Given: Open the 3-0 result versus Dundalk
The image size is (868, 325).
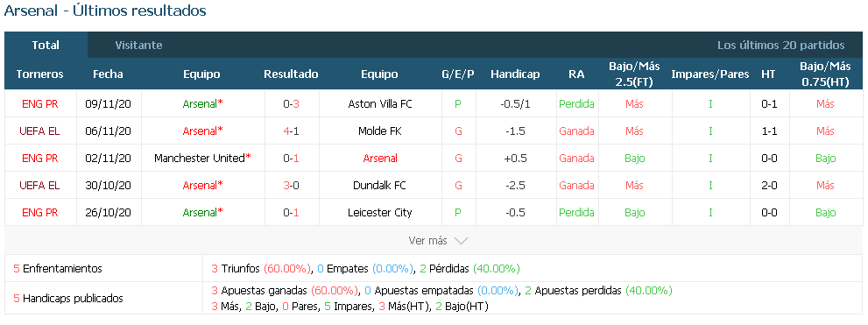Looking at the screenshot, I should [291, 186].
